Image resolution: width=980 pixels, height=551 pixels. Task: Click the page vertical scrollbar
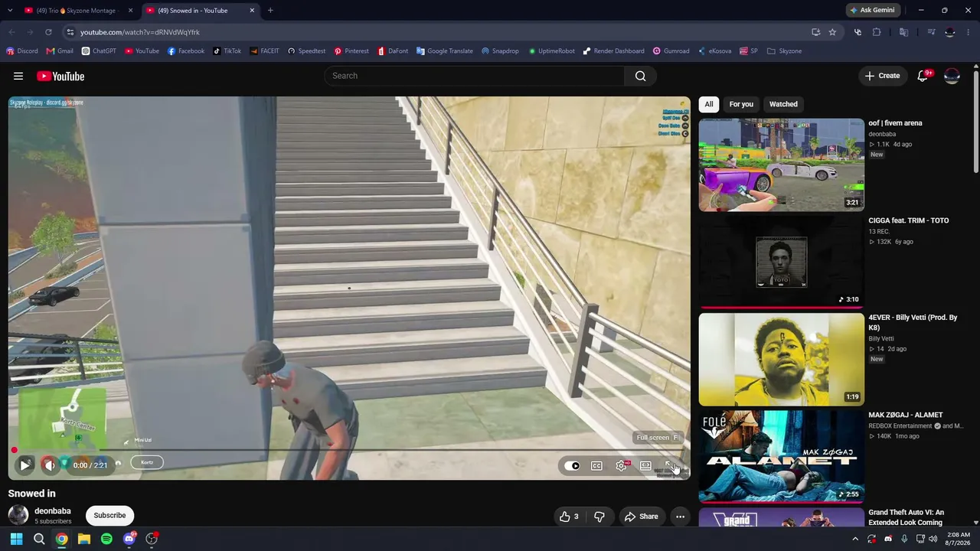(976, 122)
